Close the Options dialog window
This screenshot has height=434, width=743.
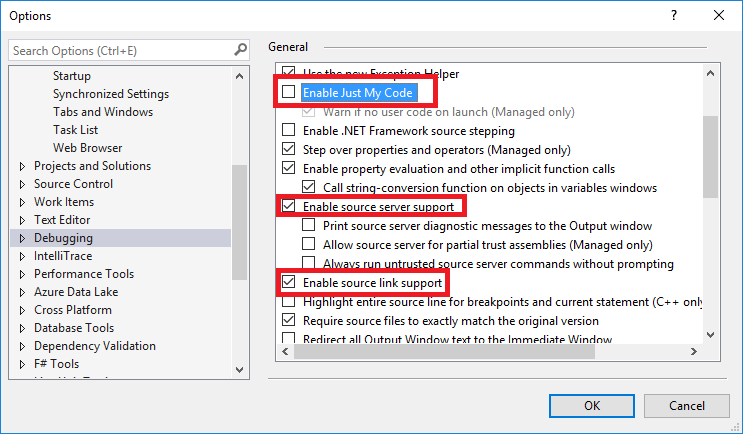coord(719,16)
